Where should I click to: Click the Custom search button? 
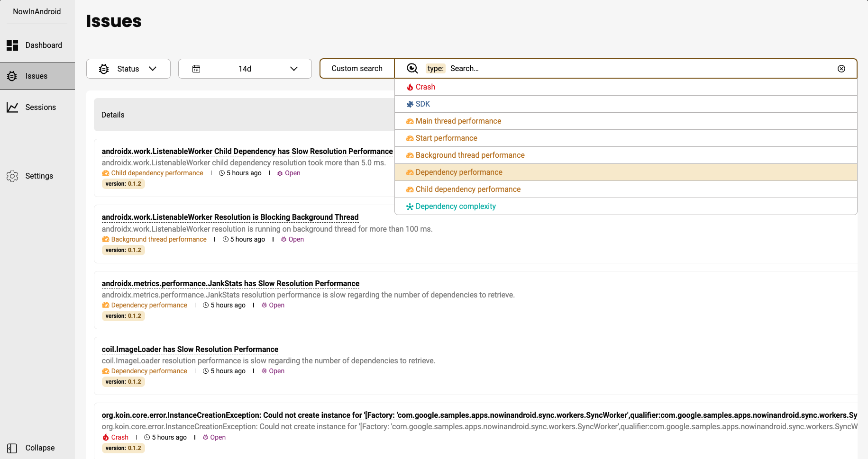(357, 69)
